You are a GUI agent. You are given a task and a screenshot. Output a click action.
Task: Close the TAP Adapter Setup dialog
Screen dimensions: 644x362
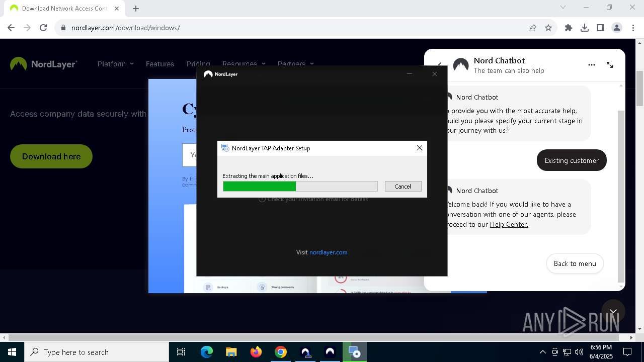(419, 148)
